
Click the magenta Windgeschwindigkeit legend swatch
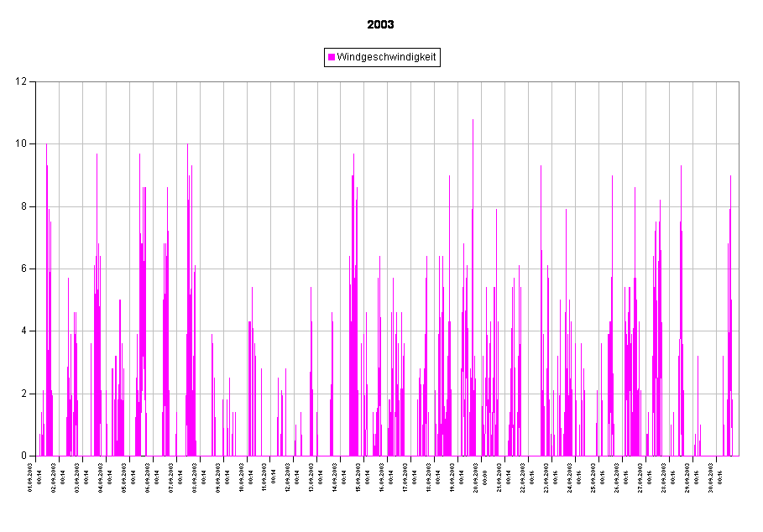click(x=332, y=57)
